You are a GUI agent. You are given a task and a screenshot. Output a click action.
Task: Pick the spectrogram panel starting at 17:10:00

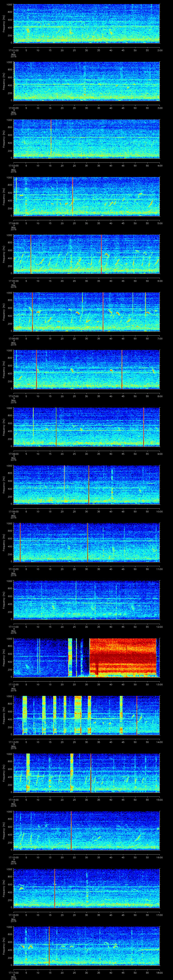pos(87,542)
